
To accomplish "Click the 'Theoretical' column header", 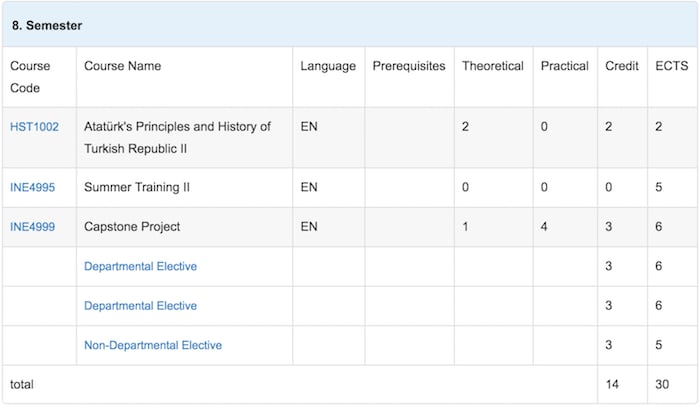I will [493, 66].
